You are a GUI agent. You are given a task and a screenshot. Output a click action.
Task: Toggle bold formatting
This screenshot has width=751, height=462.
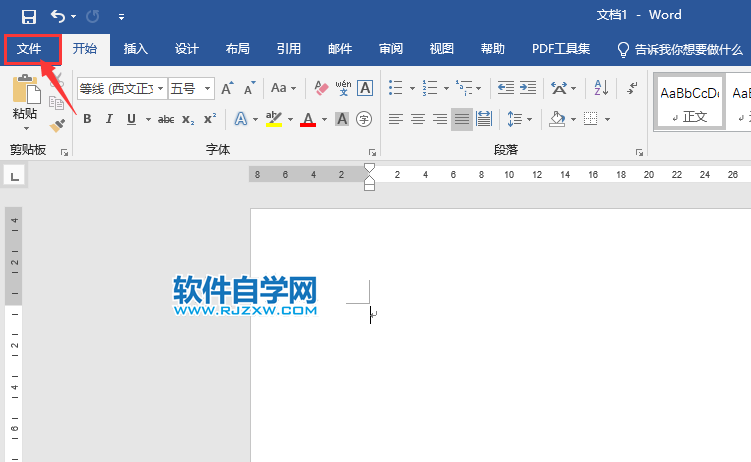click(x=87, y=119)
